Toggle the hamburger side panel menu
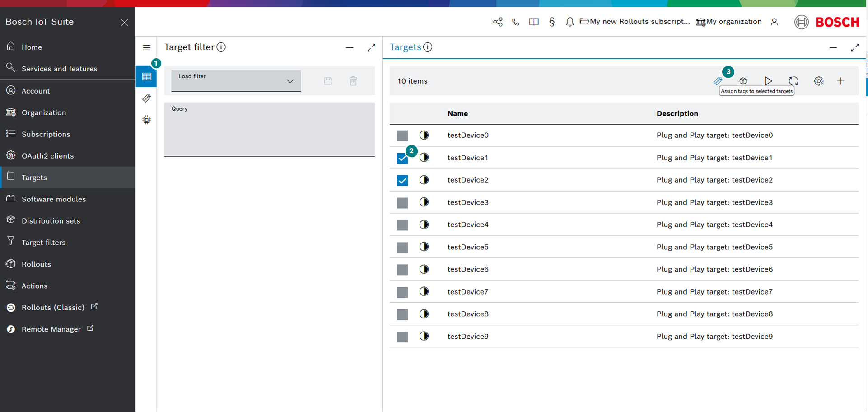868x412 pixels. coord(147,47)
